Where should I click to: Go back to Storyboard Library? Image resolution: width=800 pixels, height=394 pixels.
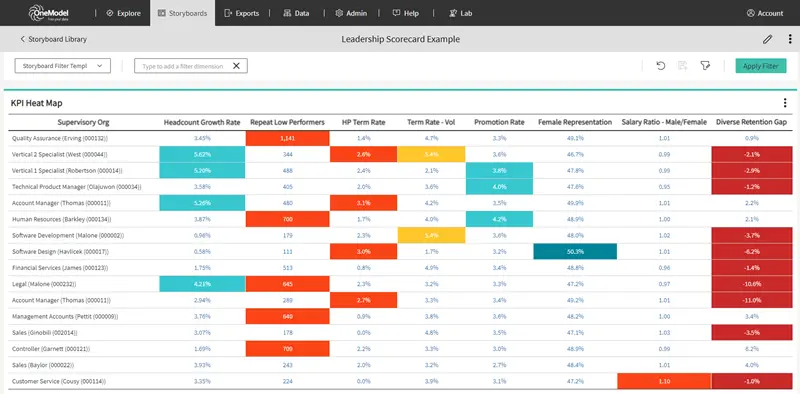tap(53, 39)
